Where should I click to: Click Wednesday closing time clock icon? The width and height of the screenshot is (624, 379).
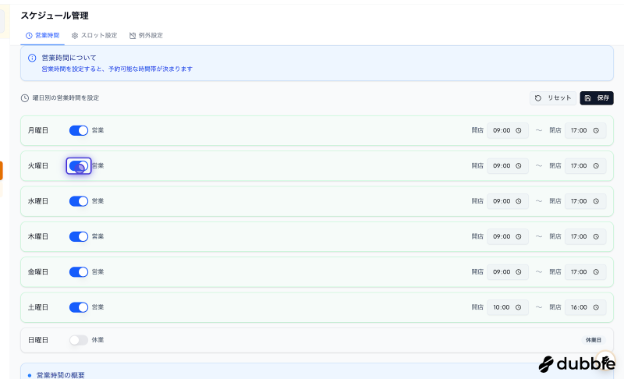click(596, 201)
